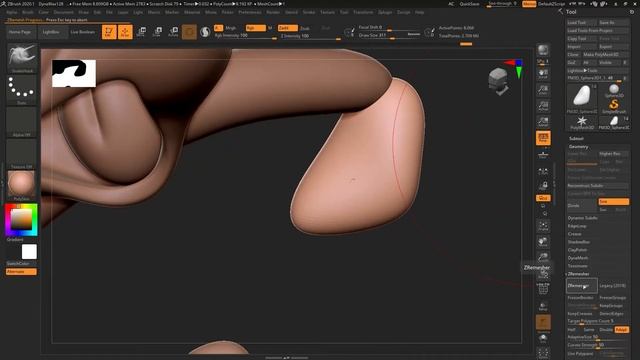Screen dimensions: 640x360
Task: Select the SimpleBrush tool thumbnail
Action: click(x=614, y=106)
